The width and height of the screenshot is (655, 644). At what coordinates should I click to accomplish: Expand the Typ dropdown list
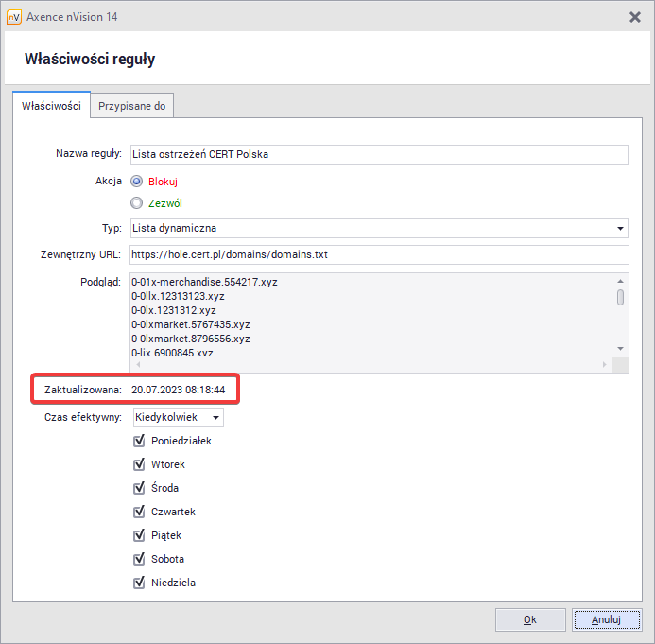tap(620, 228)
